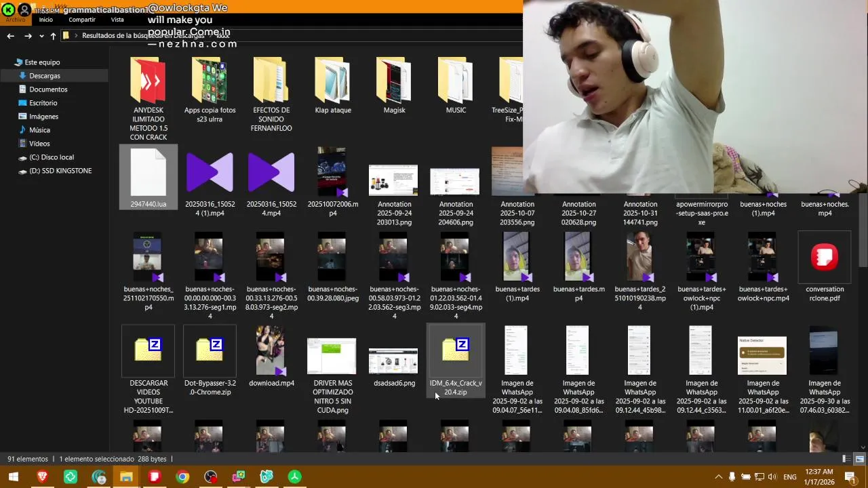Select WhatsApp image 2025-09-02 11.00.01_a6f20e
Image resolution: width=868 pixels, height=488 pixels.
[x=763, y=375]
